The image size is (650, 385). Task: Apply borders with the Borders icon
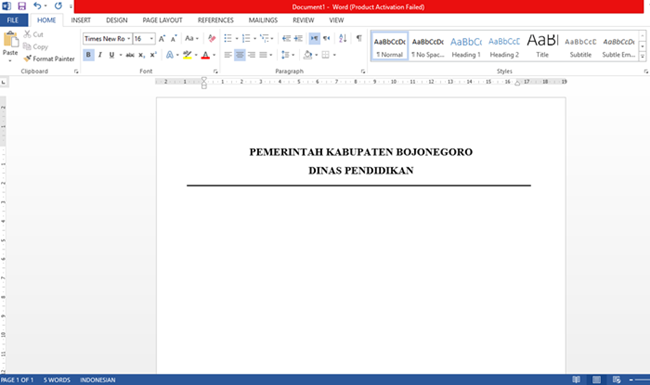325,55
